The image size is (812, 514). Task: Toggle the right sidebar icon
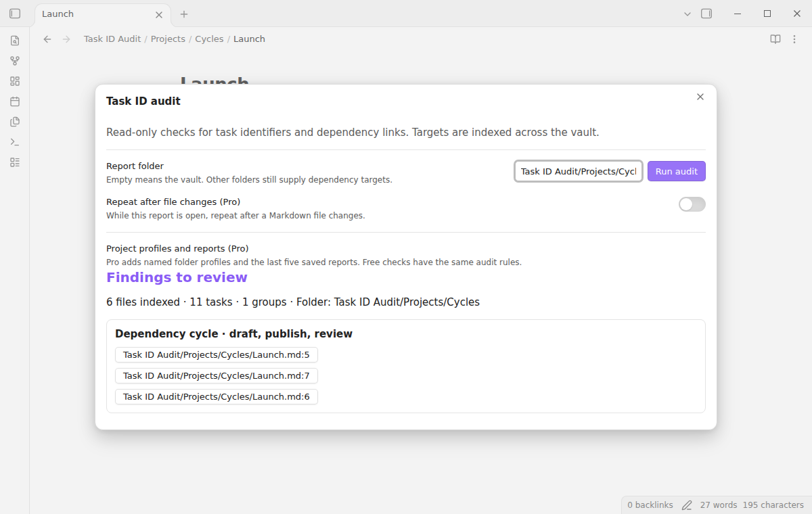click(x=706, y=14)
